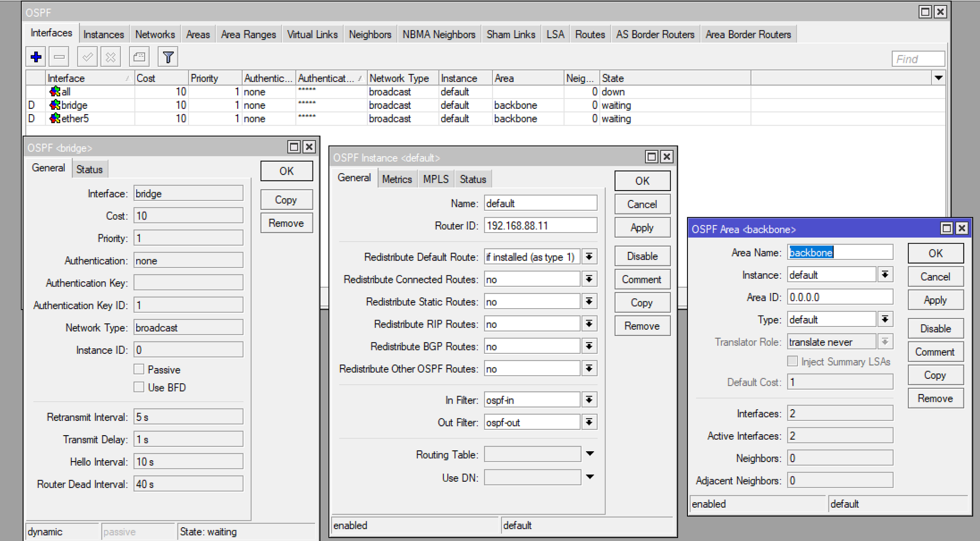This screenshot has height=541, width=980.
Task: Enable the Passive checkbox
Action: click(139, 369)
